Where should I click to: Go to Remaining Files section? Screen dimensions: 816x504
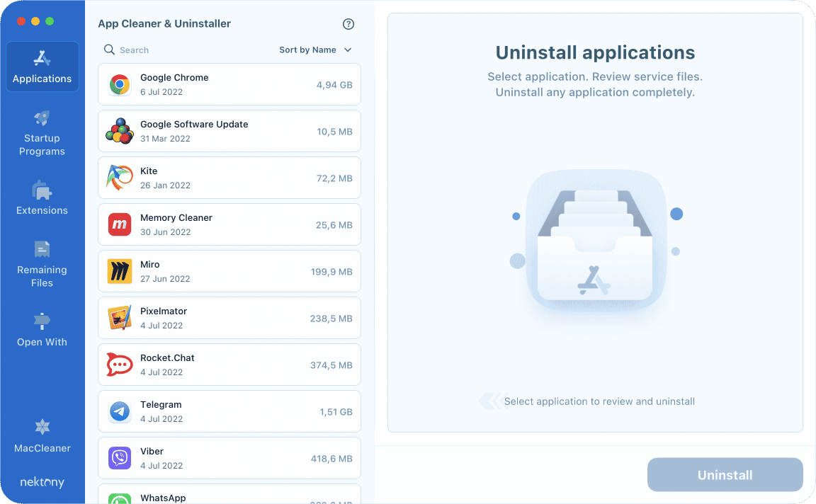(x=42, y=264)
